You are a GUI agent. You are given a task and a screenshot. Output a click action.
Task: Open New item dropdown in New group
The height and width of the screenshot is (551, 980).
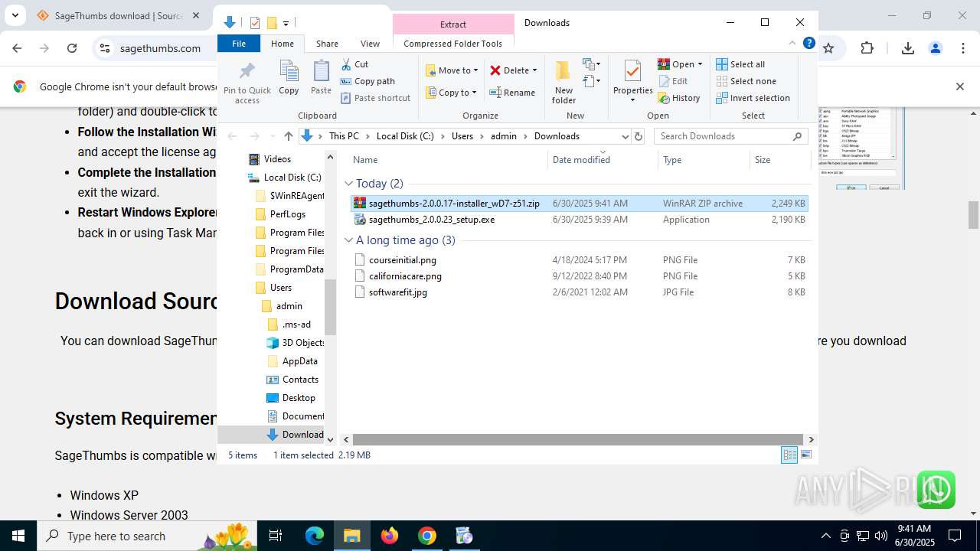point(591,64)
